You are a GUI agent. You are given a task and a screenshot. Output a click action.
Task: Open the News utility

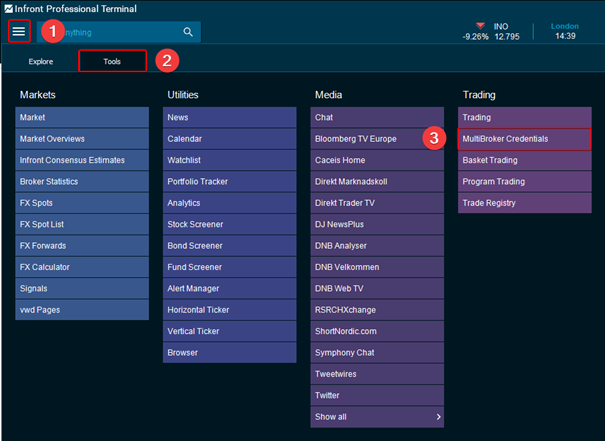pos(230,117)
